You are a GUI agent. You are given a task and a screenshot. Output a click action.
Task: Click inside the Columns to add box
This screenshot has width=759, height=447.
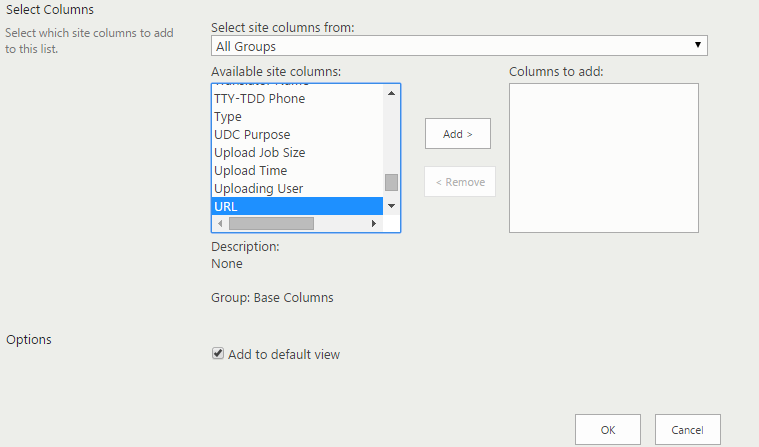[x=603, y=158]
